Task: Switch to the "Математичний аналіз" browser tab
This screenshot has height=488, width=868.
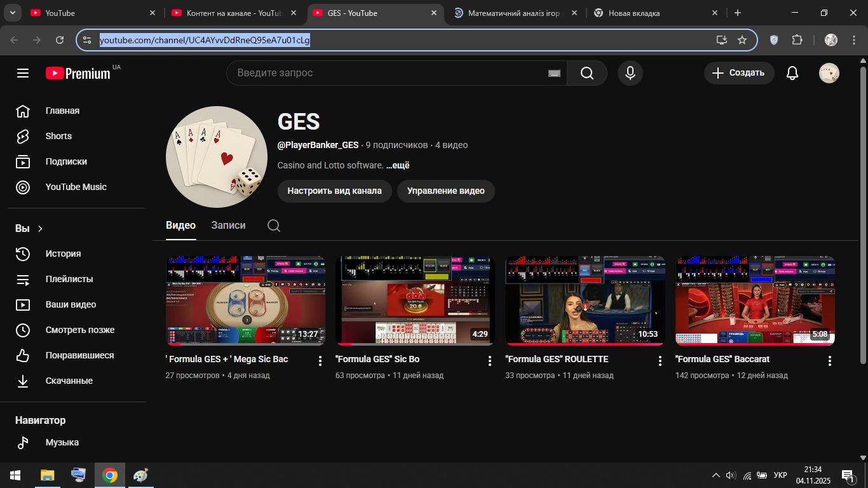Action: (x=513, y=13)
